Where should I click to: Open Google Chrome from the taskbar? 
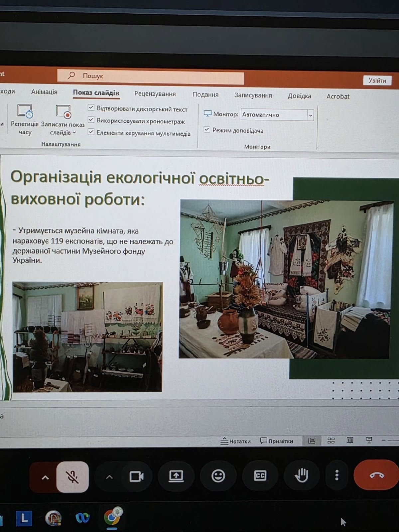tap(112, 518)
